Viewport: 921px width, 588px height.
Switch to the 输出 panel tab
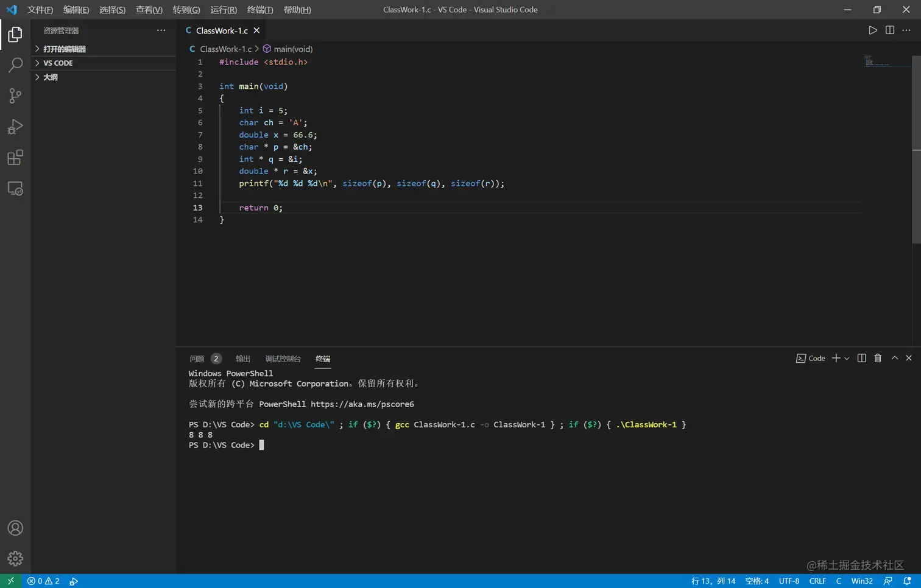pos(243,359)
